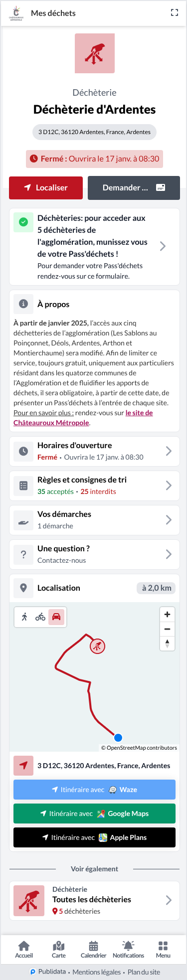187x980 pixels.
Task: Expand Horaires d'ouverture section
Action: point(94,451)
